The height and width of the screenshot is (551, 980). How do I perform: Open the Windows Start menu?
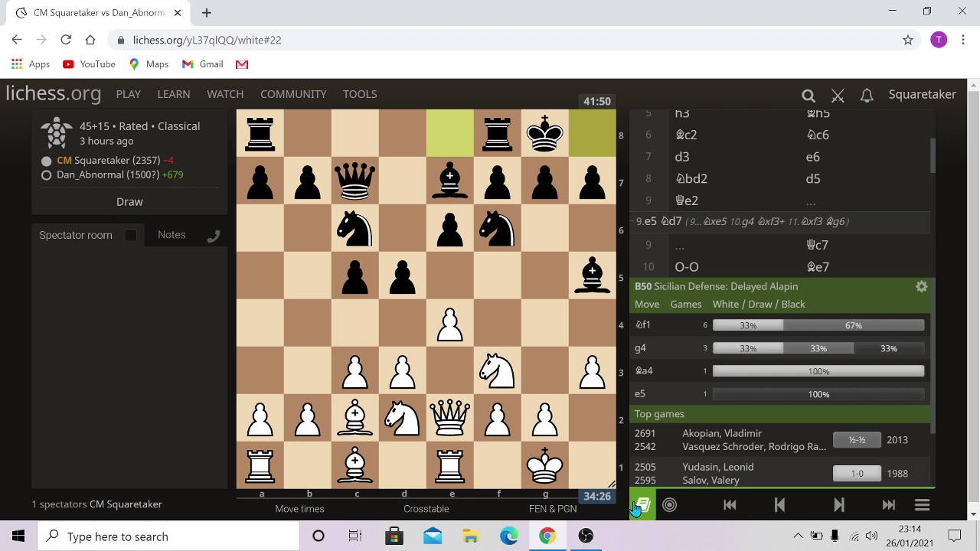[x=18, y=536]
